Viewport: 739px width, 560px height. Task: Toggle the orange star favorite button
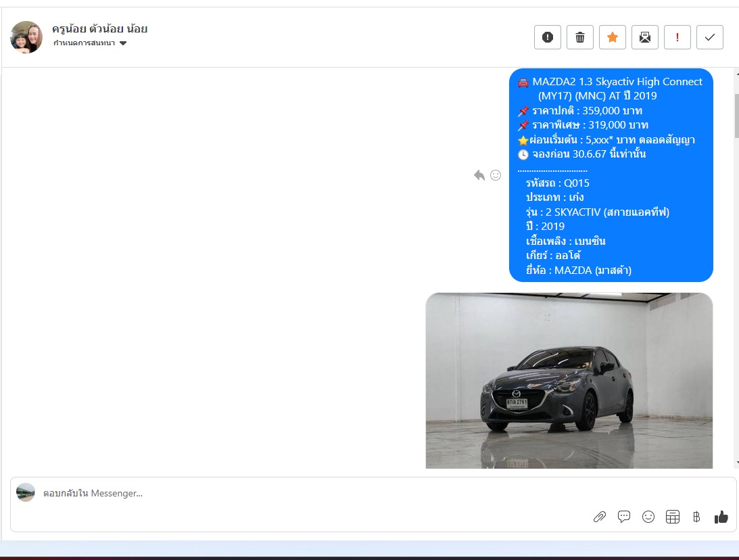tap(612, 37)
